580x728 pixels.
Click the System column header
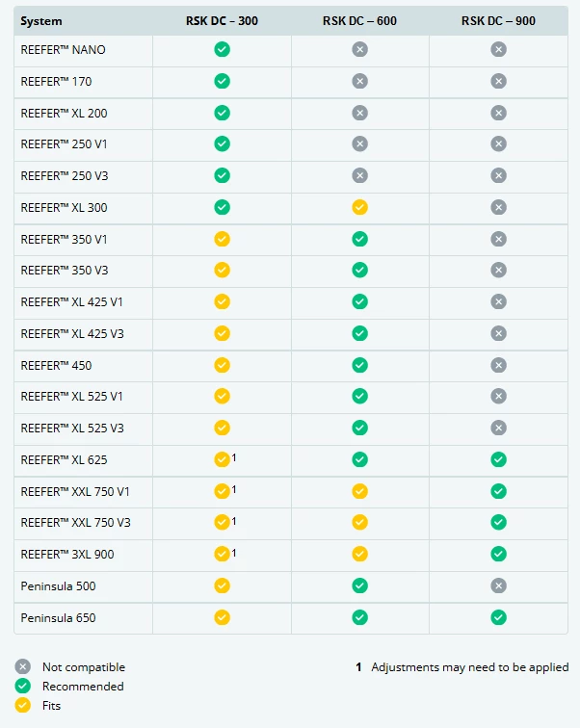coord(41,20)
